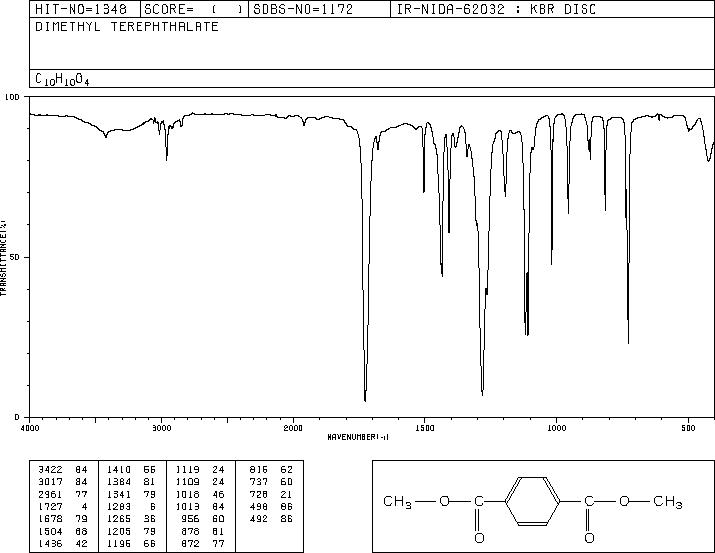Click the 1000 x-axis tick label
715x553 pixels.
pyautogui.click(x=556, y=428)
